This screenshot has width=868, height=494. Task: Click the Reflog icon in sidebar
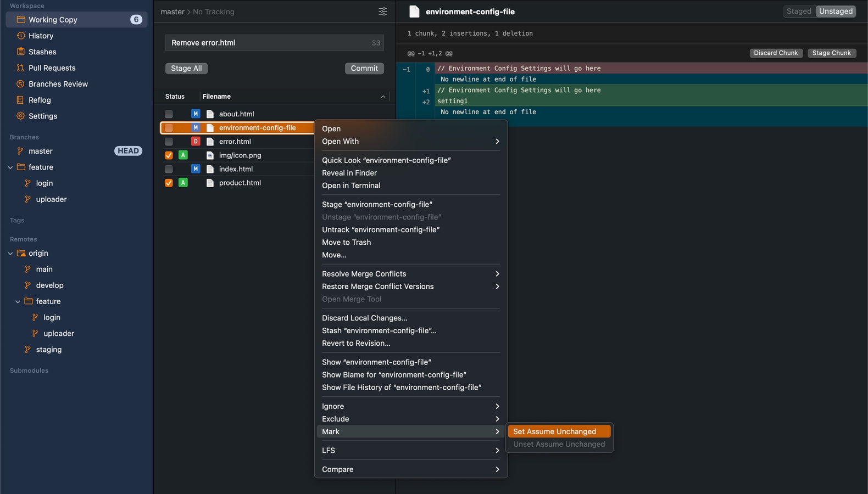pyautogui.click(x=21, y=100)
